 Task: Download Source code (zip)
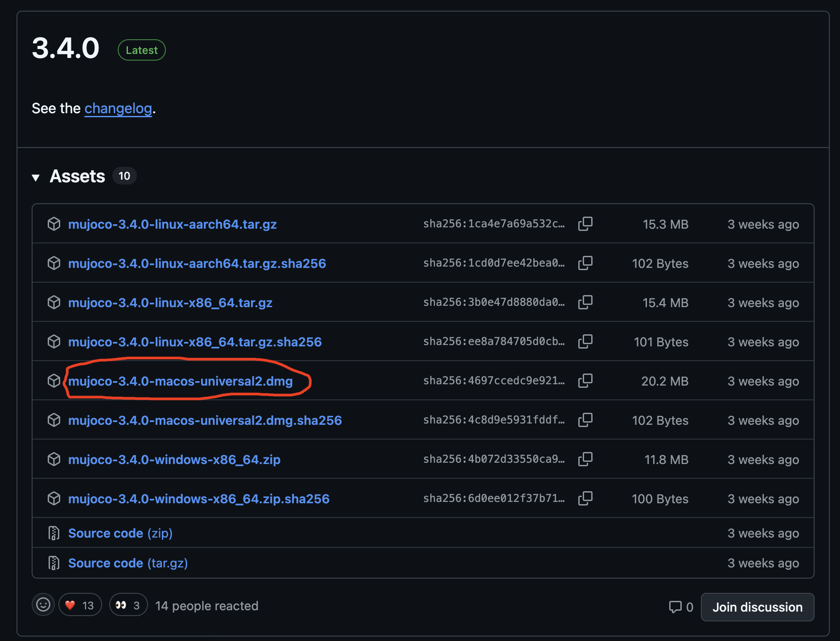point(120,533)
